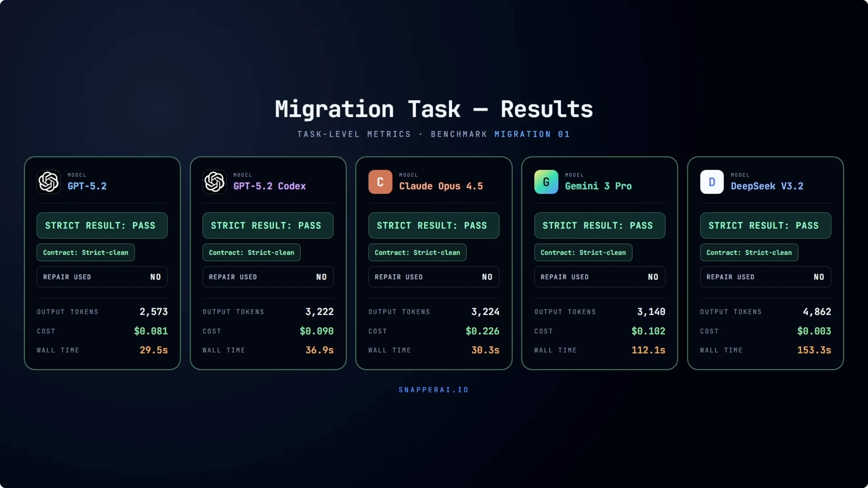868x488 pixels.
Task: Click MIGRATION 01 benchmark label
Action: click(x=532, y=134)
